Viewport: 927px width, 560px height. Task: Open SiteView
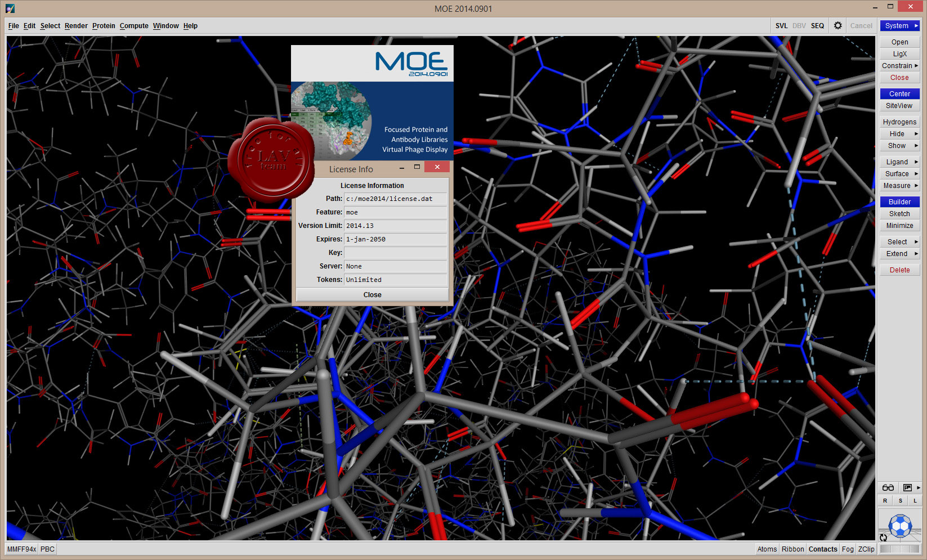(900, 105)
